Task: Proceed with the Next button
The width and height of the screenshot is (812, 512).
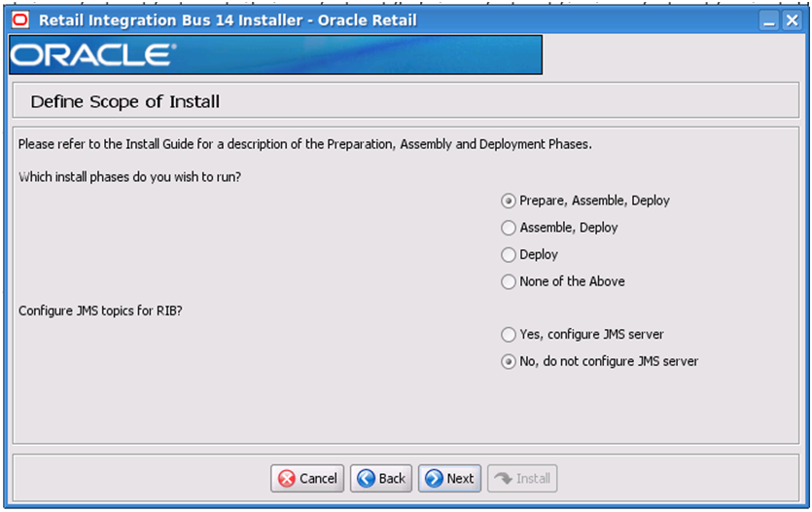Action: 449,478
